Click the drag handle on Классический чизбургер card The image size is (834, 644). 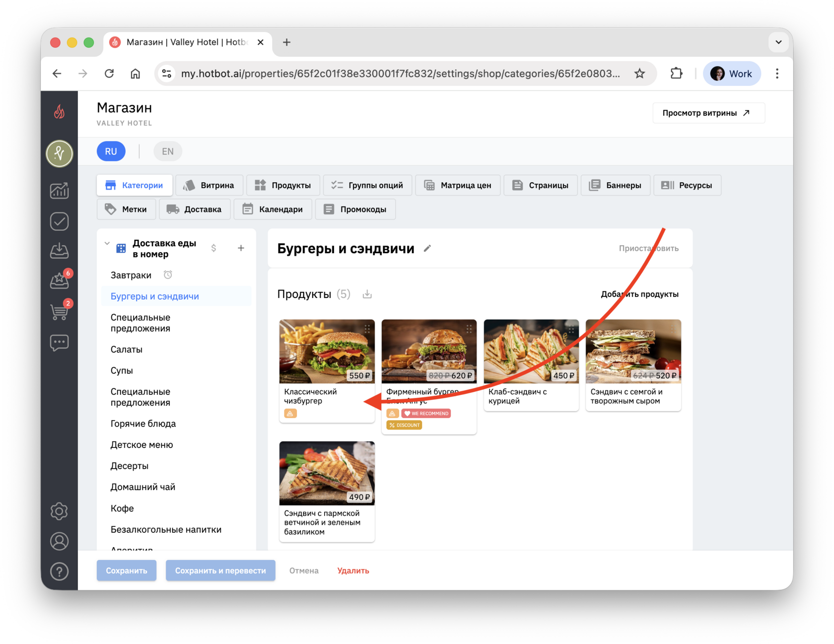[367, 329]
